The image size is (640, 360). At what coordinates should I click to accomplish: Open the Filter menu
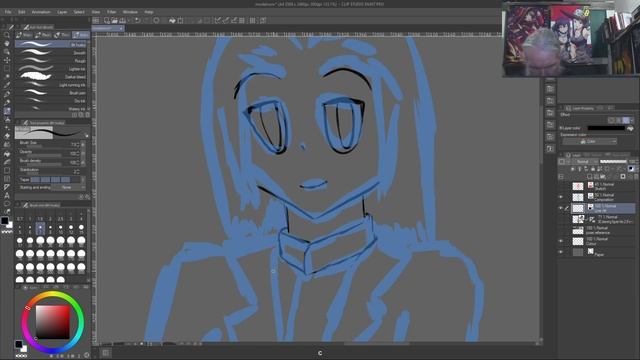[x=111, y=12]
